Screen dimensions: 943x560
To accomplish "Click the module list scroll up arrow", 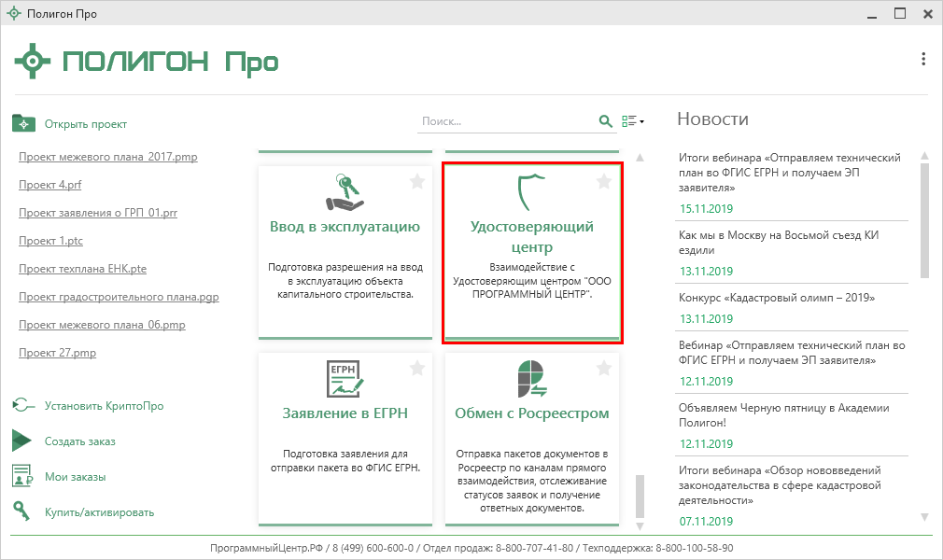I will point(640,157).
